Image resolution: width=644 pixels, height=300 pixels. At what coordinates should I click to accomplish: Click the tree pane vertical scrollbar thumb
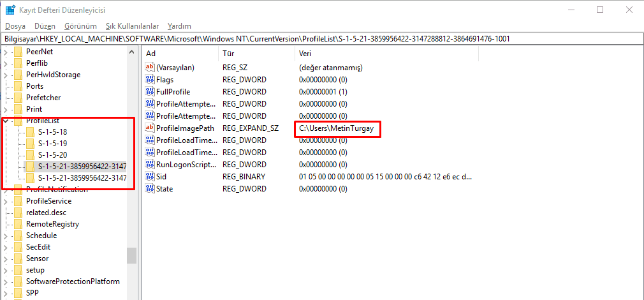(x=131, y=255)
